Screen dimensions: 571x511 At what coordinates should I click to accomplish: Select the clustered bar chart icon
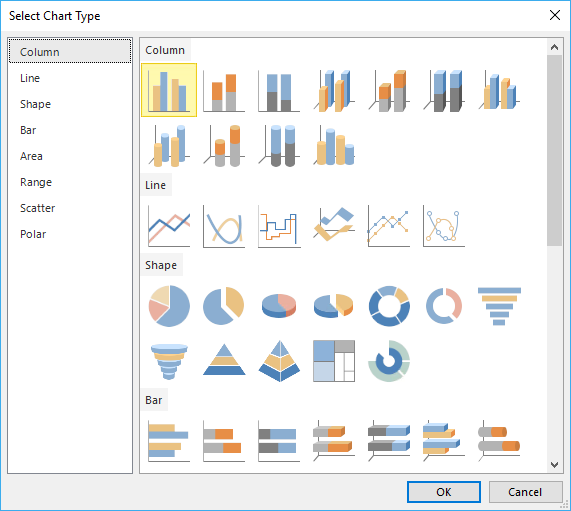click(x=169, y=441)
